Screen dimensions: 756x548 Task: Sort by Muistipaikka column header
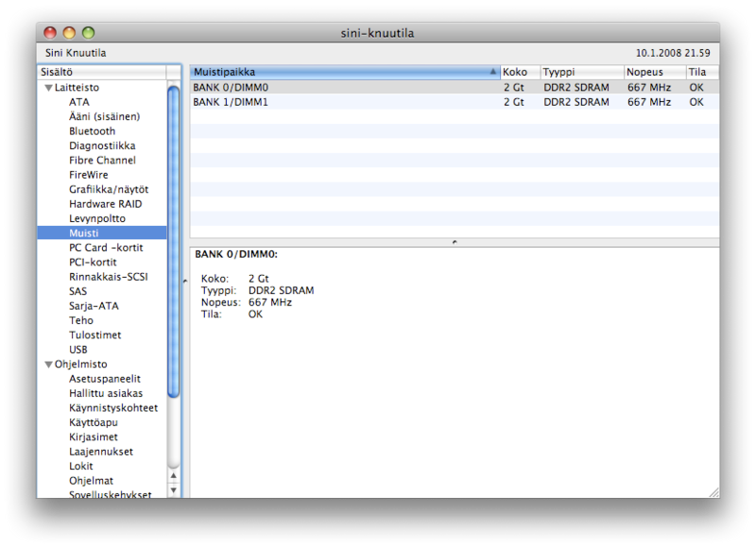tap(344, 73)
